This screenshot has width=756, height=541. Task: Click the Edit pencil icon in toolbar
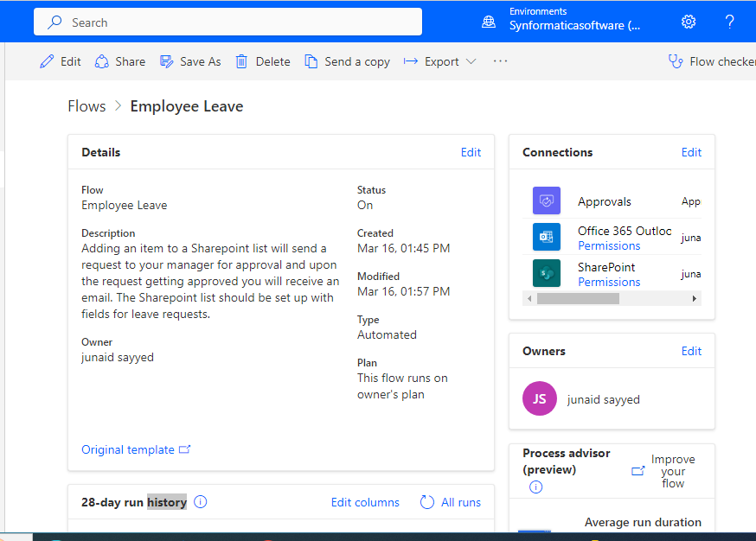pos(47,61)
